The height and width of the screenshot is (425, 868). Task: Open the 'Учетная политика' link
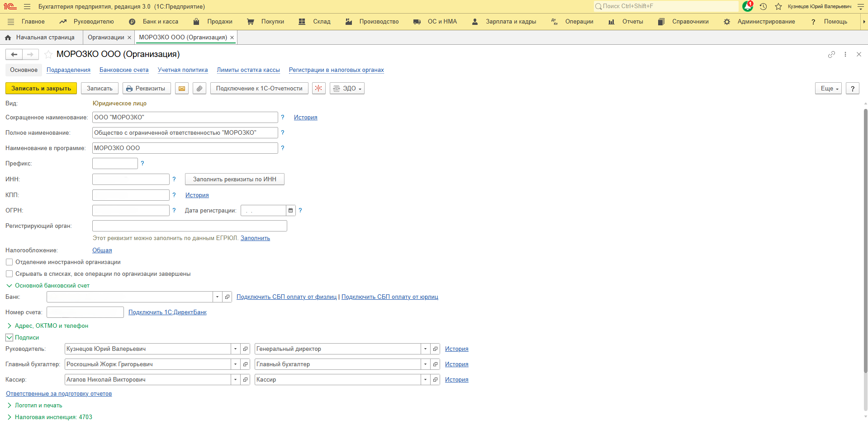(183, 70)
